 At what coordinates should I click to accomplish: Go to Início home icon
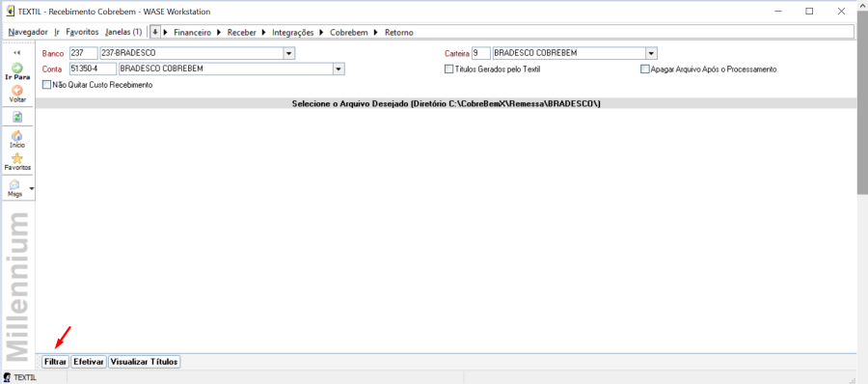point(17,136)
